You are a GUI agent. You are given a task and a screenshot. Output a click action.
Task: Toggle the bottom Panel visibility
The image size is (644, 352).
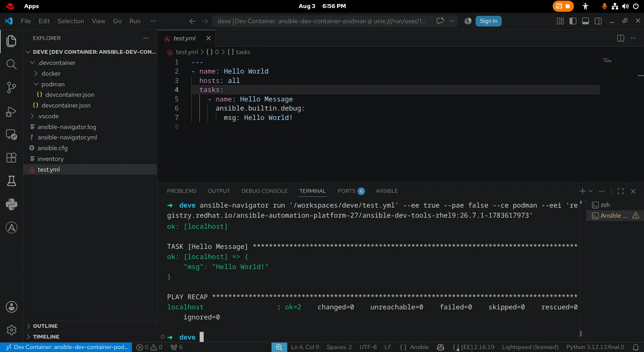click(x=586, y=21)
